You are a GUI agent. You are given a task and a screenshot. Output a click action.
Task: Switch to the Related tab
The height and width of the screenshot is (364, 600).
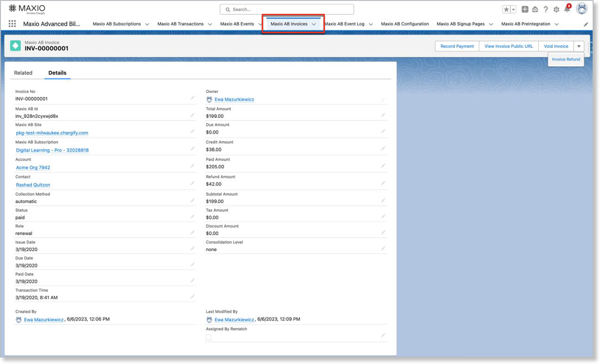[x=23, y=72]
